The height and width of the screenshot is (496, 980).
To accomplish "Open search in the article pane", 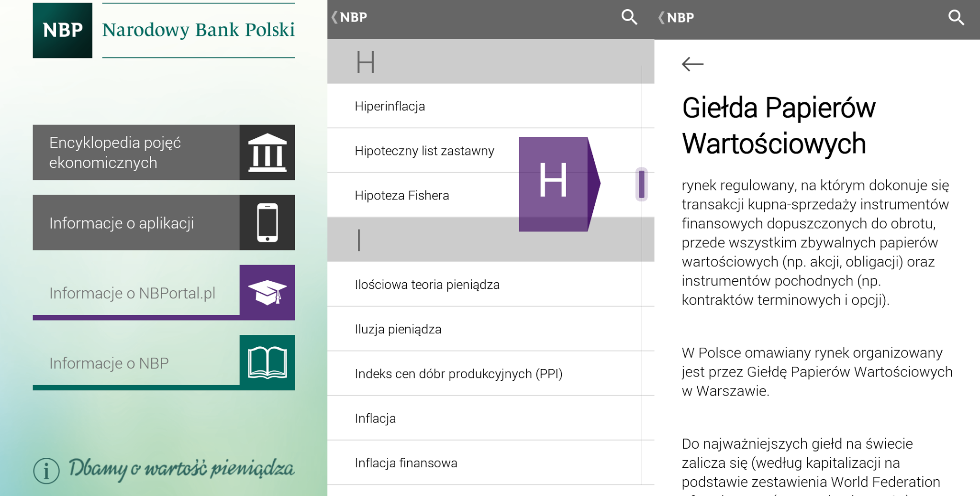I will [x=957, y=17].
